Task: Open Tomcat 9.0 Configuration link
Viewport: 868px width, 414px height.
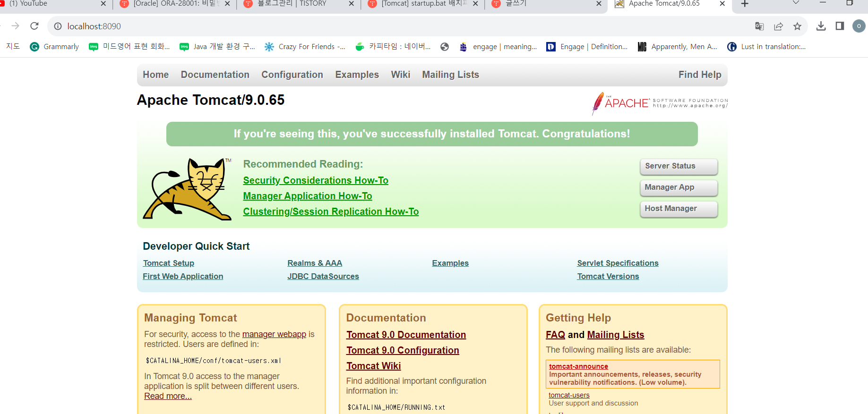Action: [x=403, y=350]
